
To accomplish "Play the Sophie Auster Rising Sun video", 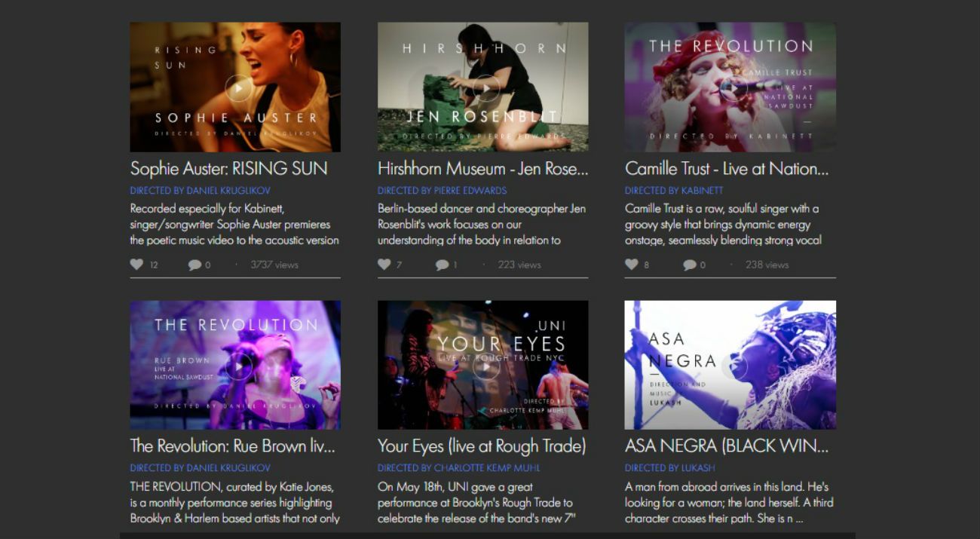I will click(x=238, y=88).
